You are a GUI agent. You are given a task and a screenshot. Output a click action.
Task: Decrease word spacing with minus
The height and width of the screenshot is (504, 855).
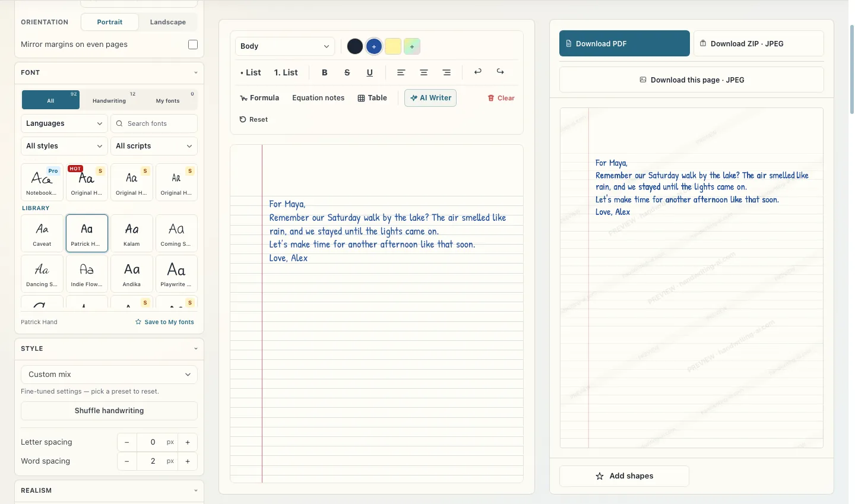[127, 461]
